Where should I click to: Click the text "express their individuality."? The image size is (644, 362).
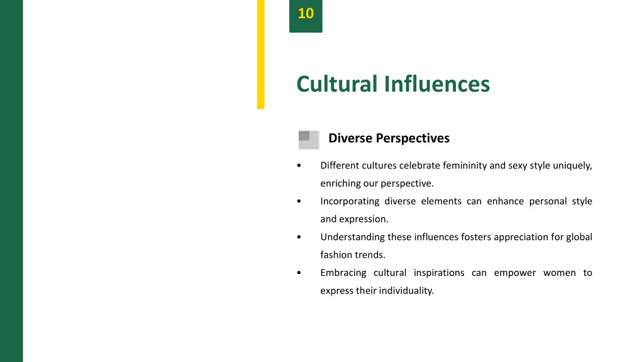pos(377,291)
